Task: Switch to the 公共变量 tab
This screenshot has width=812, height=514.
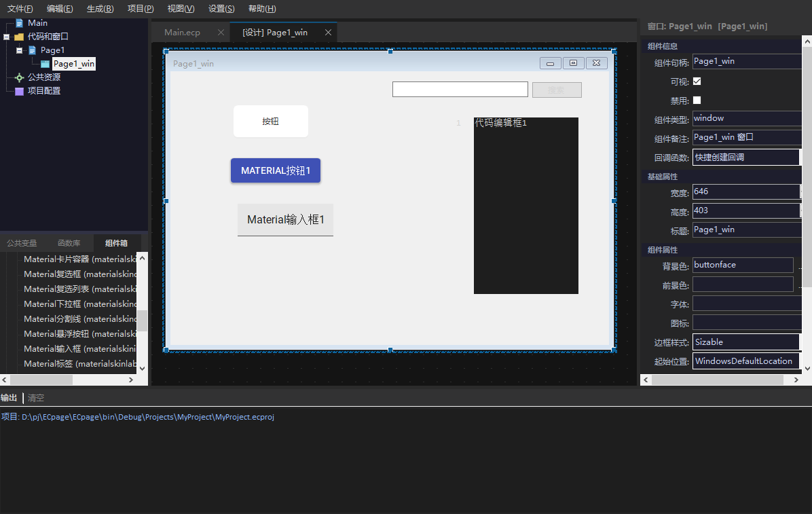Action: coord(22,243)
